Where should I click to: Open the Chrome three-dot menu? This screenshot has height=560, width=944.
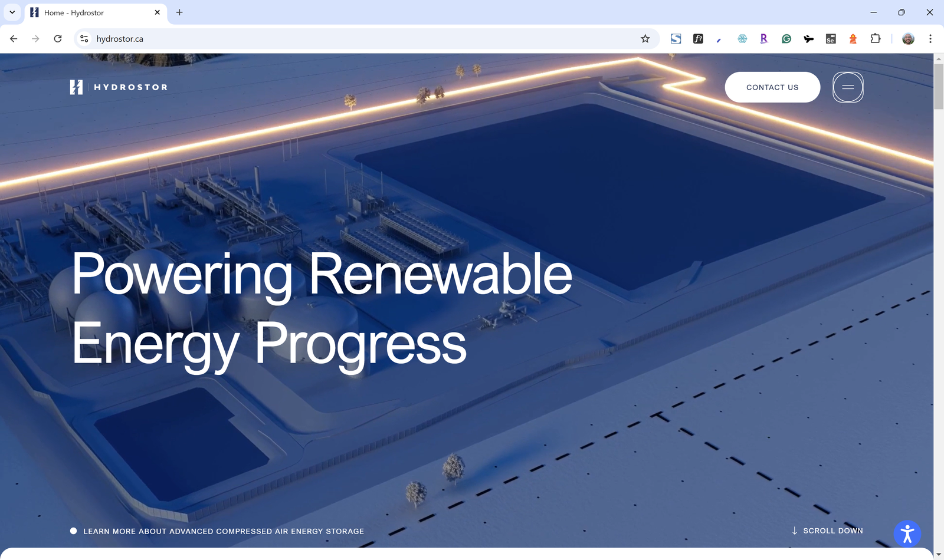(x=930, y=39)
